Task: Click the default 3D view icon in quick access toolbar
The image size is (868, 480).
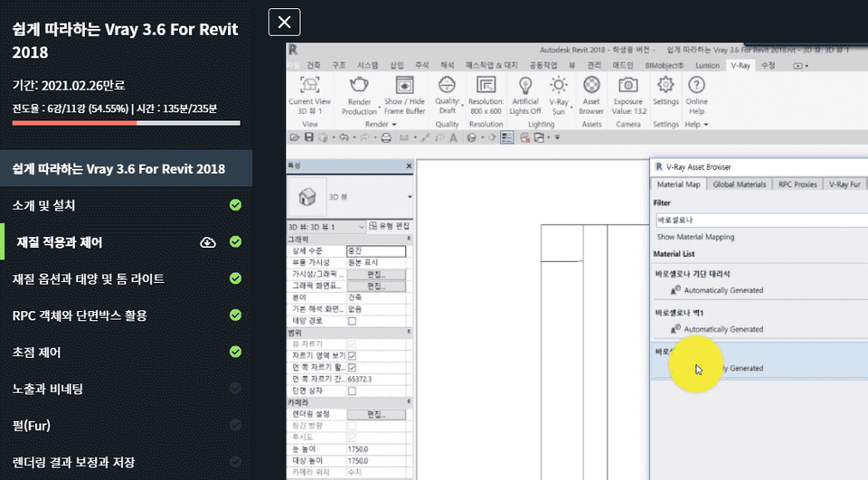Action: tap(471, 137)
